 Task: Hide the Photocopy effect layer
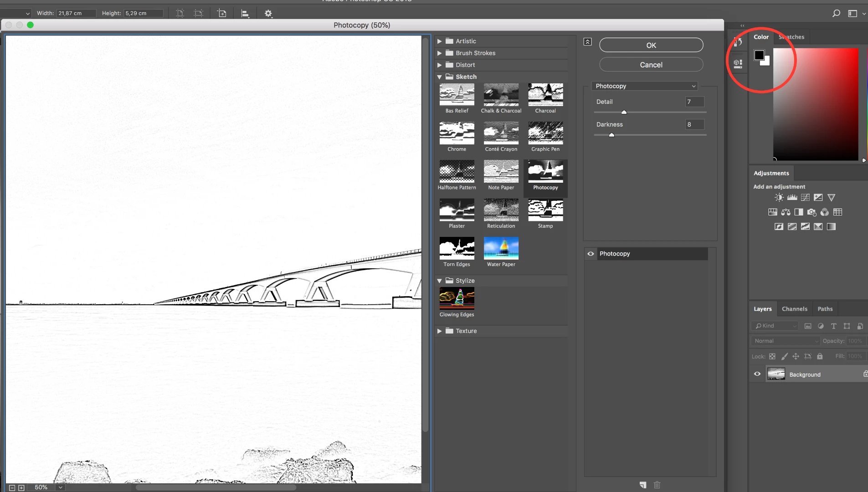[x=591, y=254]
